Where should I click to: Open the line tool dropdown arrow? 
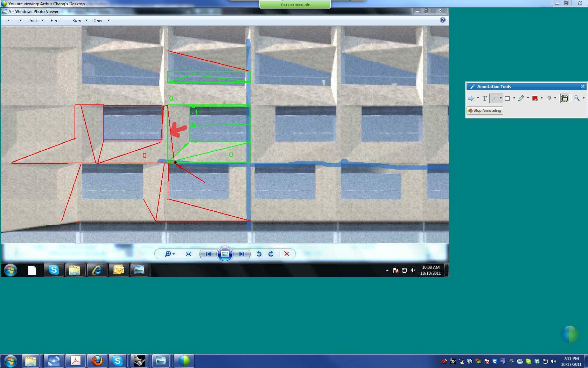pyautogui.click(x=500, y=98)
